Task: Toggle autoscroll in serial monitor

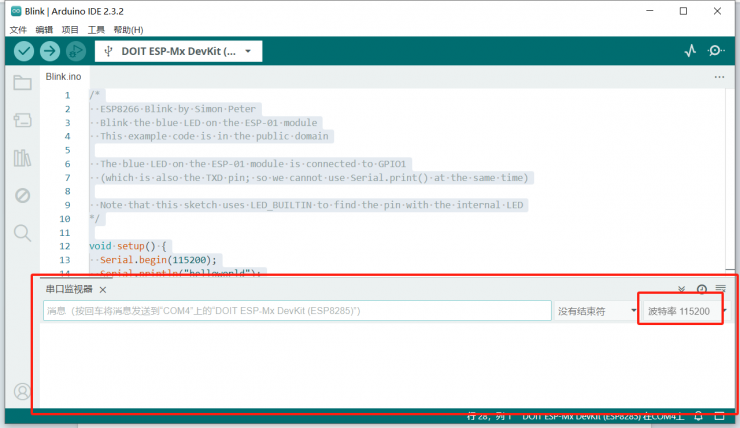Action: [682, 289]
